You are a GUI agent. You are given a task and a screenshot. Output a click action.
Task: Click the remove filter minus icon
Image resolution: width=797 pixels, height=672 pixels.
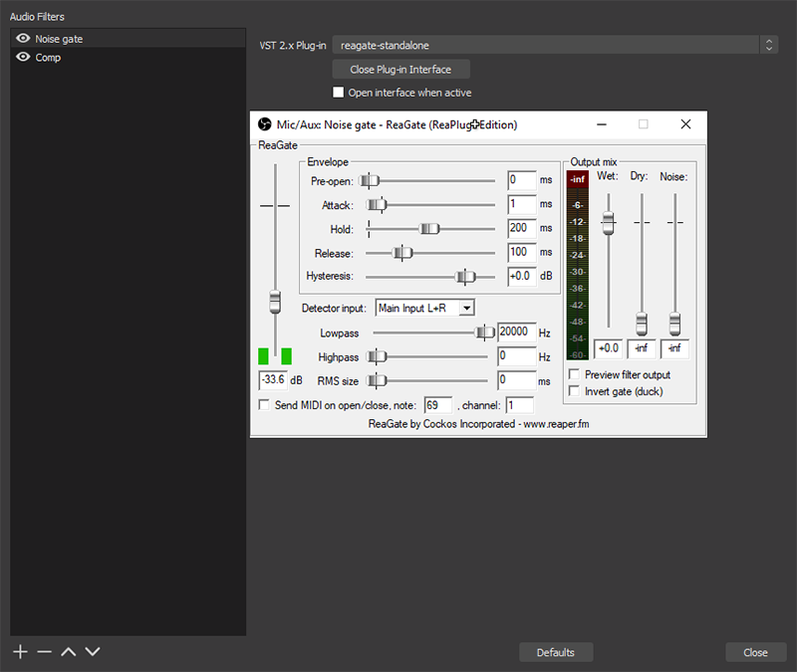(44, 651)
